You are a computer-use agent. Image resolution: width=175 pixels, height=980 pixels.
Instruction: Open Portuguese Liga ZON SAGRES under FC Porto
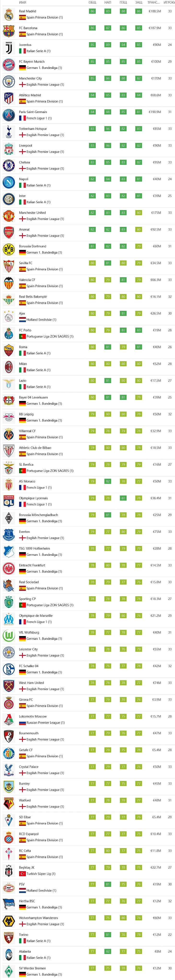coord(50,337)
